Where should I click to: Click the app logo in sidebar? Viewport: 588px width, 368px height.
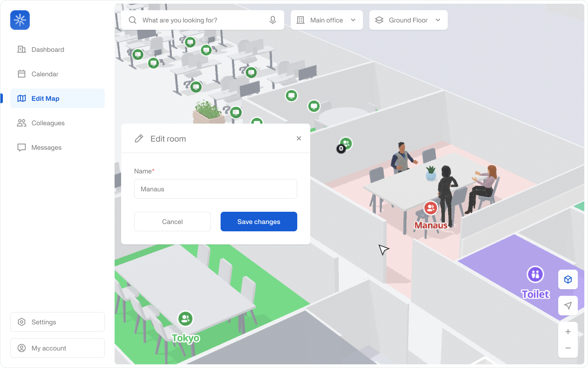tap(20, 20)
